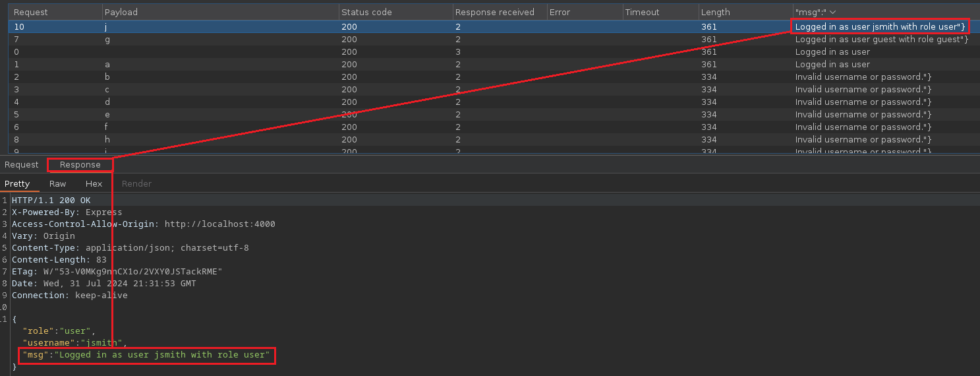Switch to the Request tab

(x=22, y=165)
